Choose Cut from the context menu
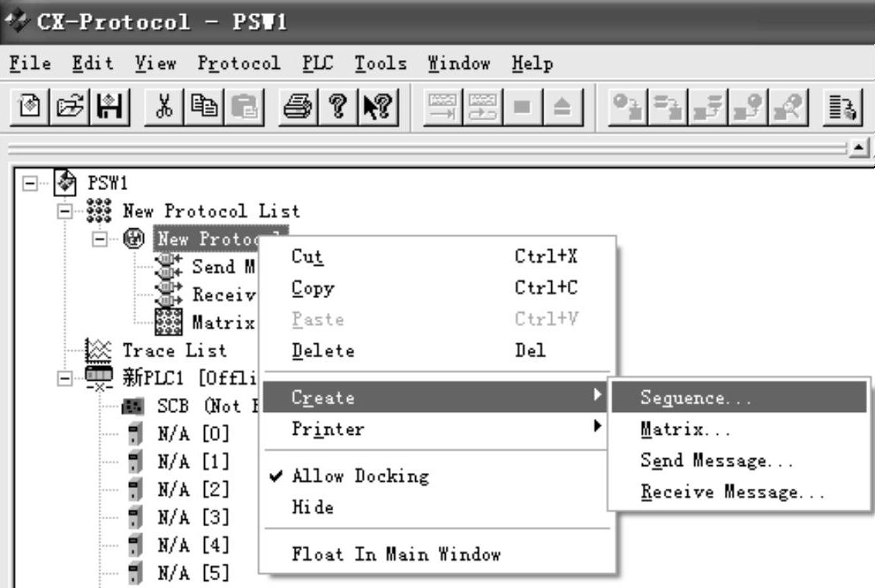 click(437, 256)
